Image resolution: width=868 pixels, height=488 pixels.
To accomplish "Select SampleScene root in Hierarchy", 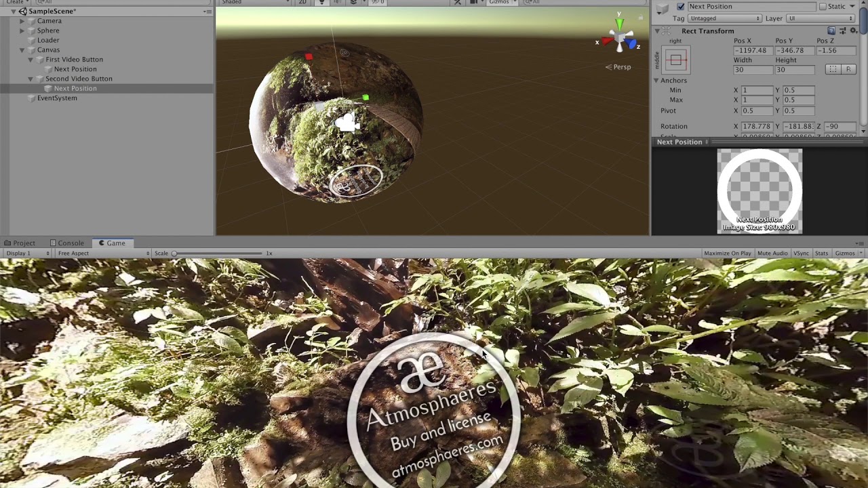I will [52, 12].
